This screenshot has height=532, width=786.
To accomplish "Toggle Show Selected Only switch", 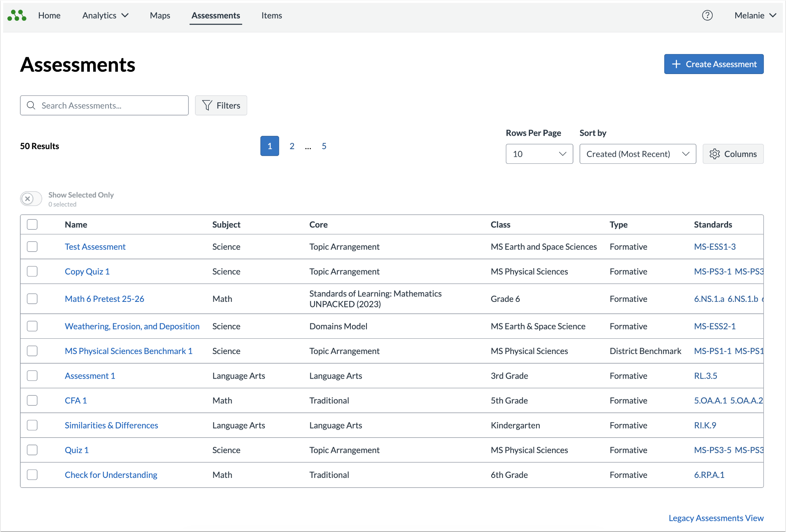I will [x=31, y=199].
